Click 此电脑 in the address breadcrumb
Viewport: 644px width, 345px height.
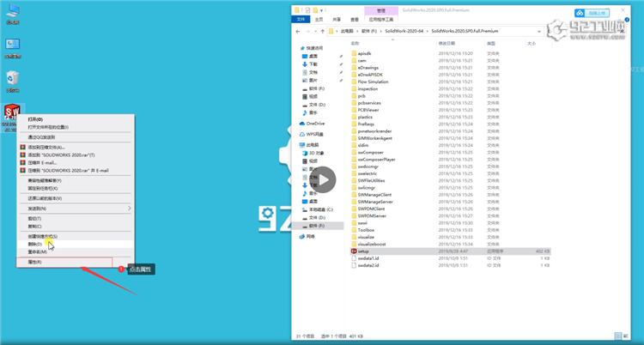(346, 31)
